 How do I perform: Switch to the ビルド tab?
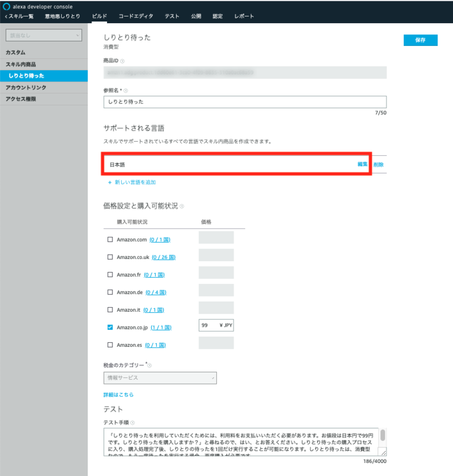tap(99, 17)
